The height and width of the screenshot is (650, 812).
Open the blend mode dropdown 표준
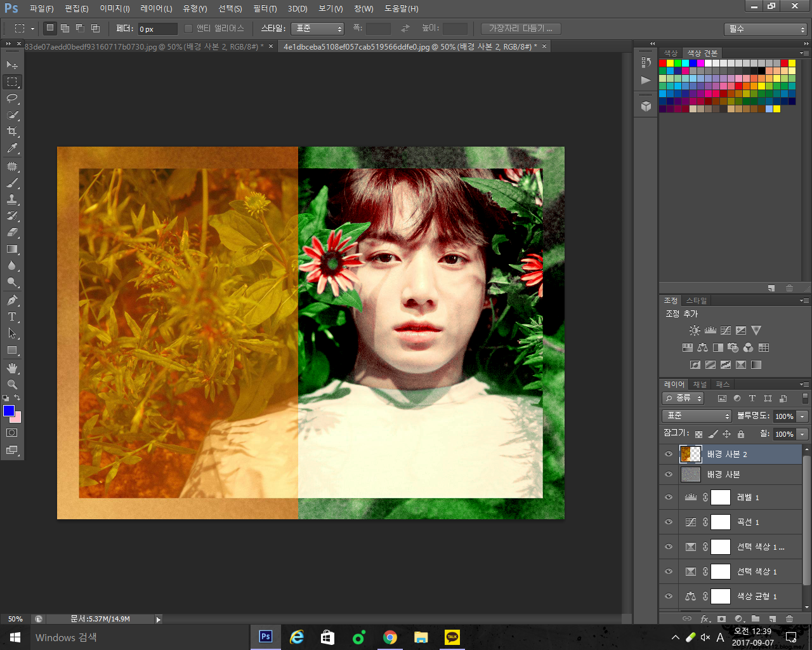coord(697,416)
